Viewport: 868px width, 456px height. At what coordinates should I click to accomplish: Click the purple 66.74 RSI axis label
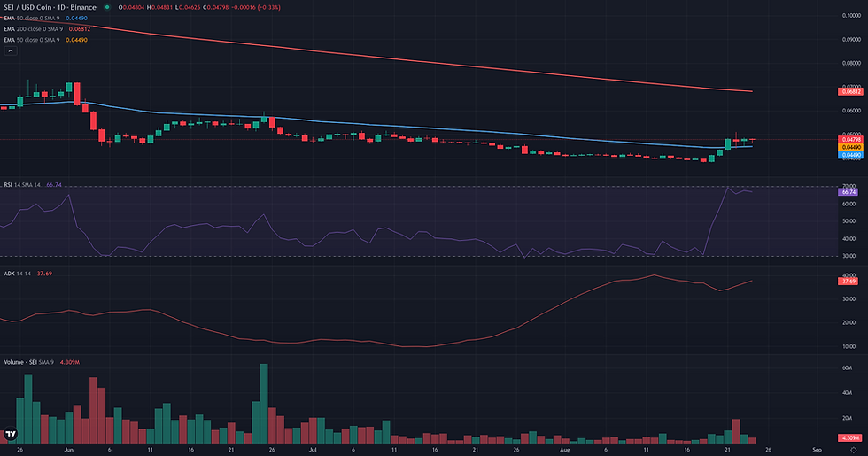pyautogui.click(x=849, y=192)
